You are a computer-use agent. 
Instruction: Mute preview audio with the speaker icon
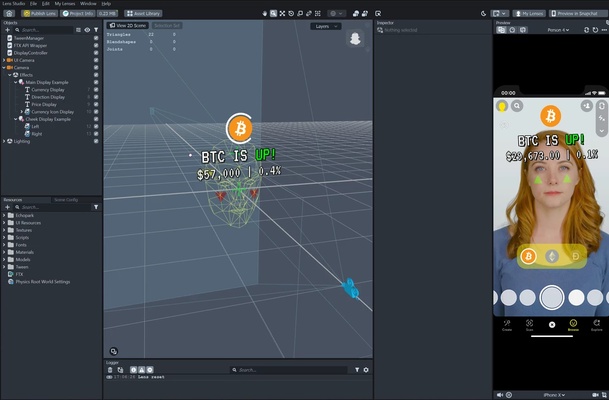click(x=500, y=395)
